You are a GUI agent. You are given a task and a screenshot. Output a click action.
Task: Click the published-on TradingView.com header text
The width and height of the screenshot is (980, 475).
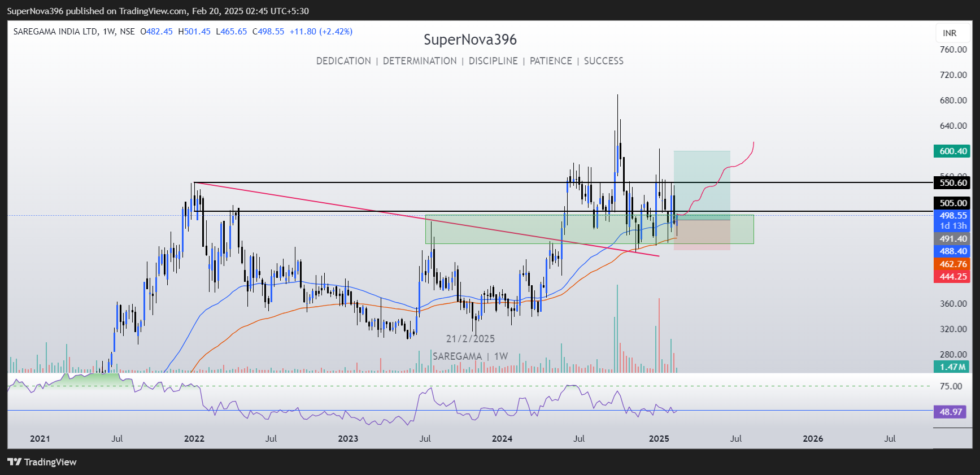coord(158,11)
